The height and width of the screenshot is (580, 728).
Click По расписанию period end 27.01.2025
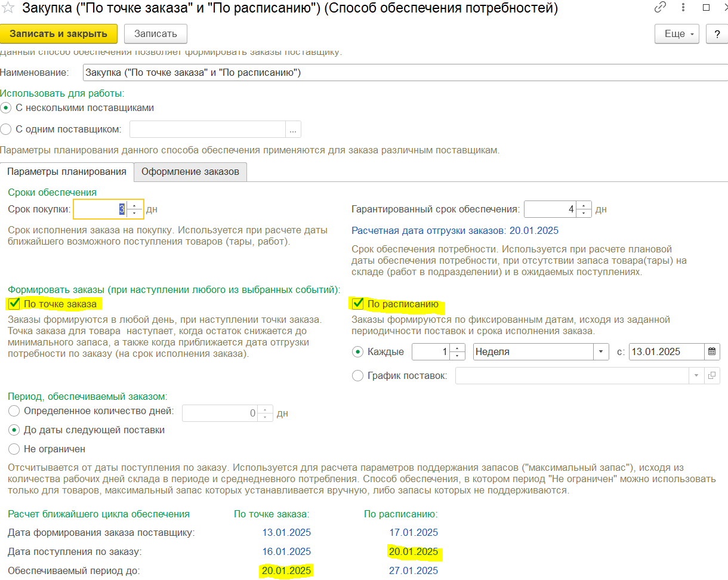(413, 570)
